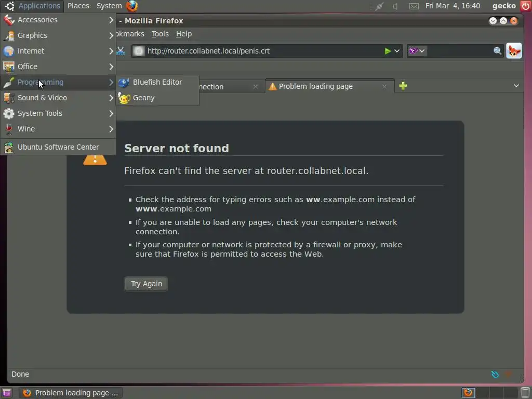This screenshot has height=399, width=532.
Task: Click the green Go arrow button
Action: coord(388,51)
